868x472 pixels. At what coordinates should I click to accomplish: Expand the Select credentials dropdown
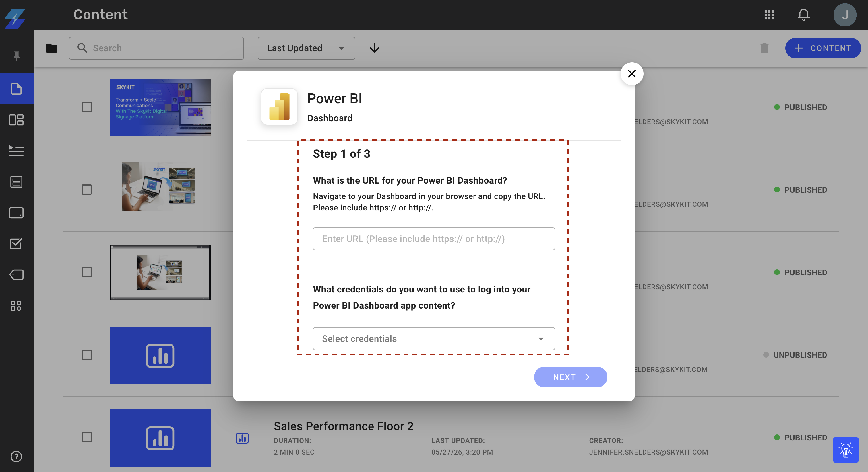[434, 339]
